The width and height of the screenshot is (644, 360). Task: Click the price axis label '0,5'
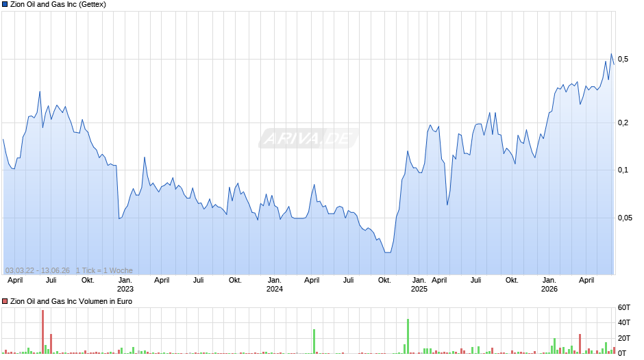(623, 60)
